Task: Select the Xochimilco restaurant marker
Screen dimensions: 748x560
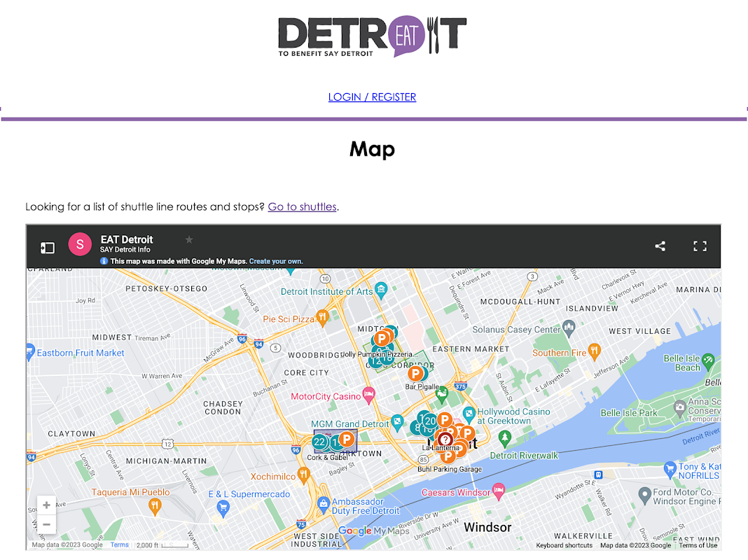Action: click(303, 474)
